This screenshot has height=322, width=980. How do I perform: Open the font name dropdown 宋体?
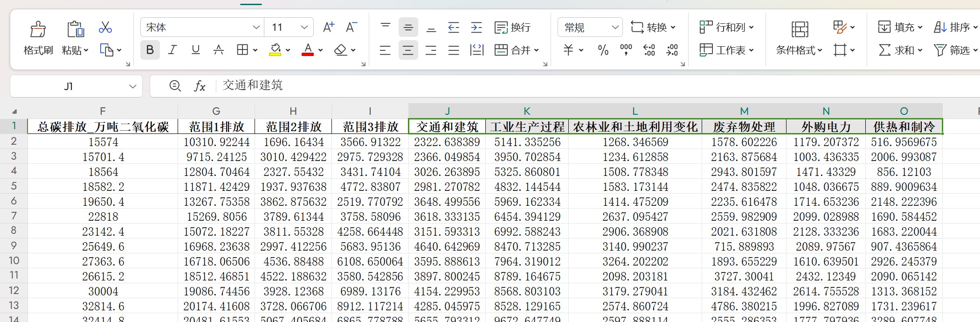coord(256,28)
